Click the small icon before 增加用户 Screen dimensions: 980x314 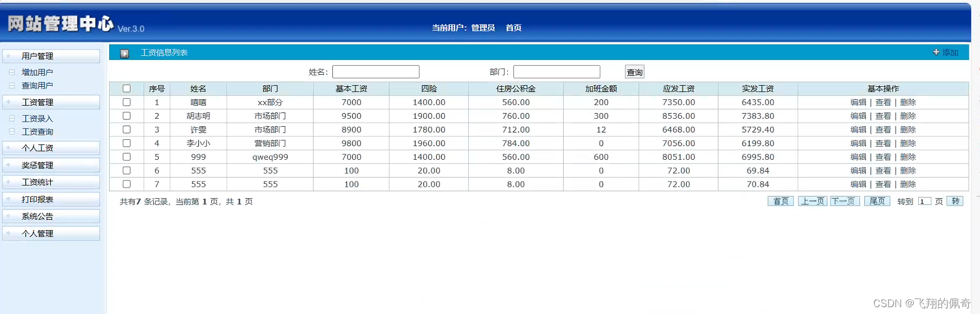pos(11,73)
